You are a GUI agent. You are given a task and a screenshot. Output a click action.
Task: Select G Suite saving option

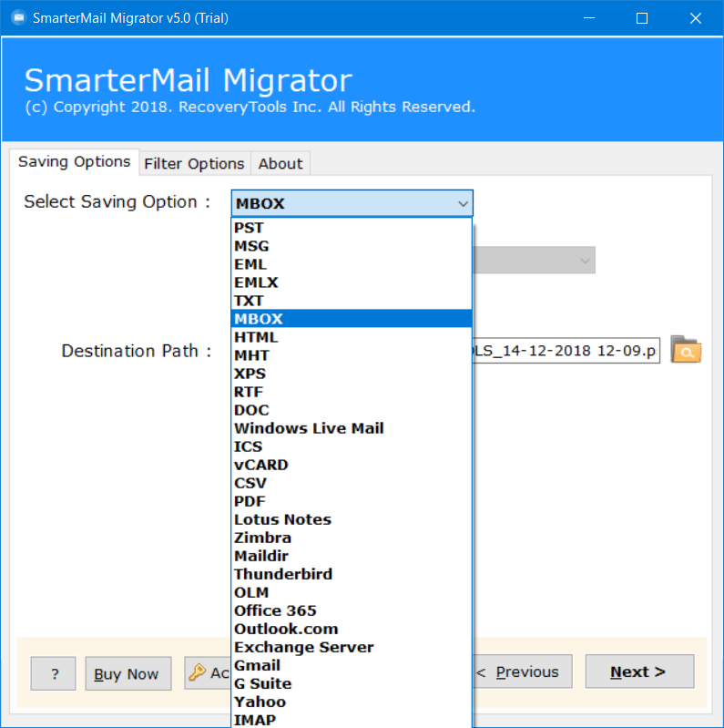(x=352, y=683)
